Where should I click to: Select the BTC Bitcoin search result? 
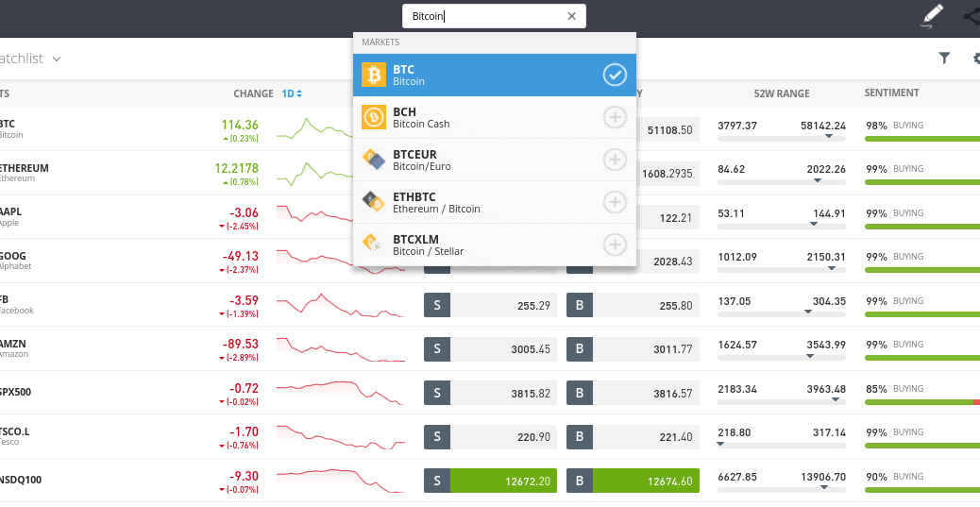coord(495,75)
